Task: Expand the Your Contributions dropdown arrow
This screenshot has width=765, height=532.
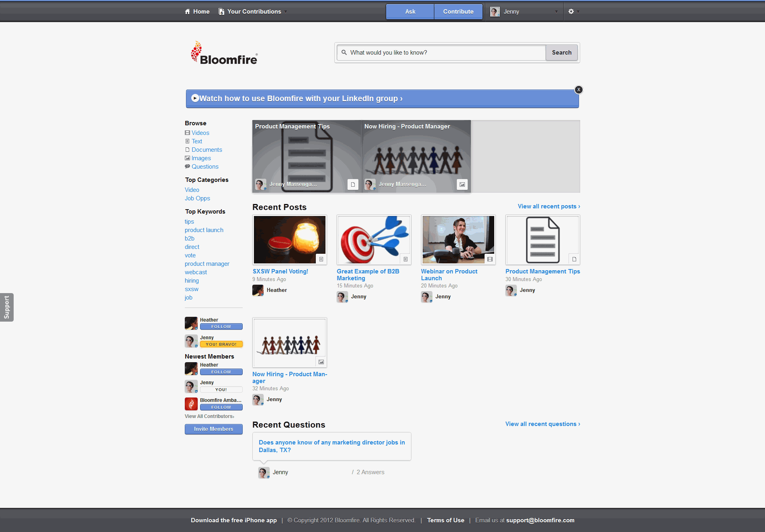Action: pyautogui.click(x=286, y=12)
